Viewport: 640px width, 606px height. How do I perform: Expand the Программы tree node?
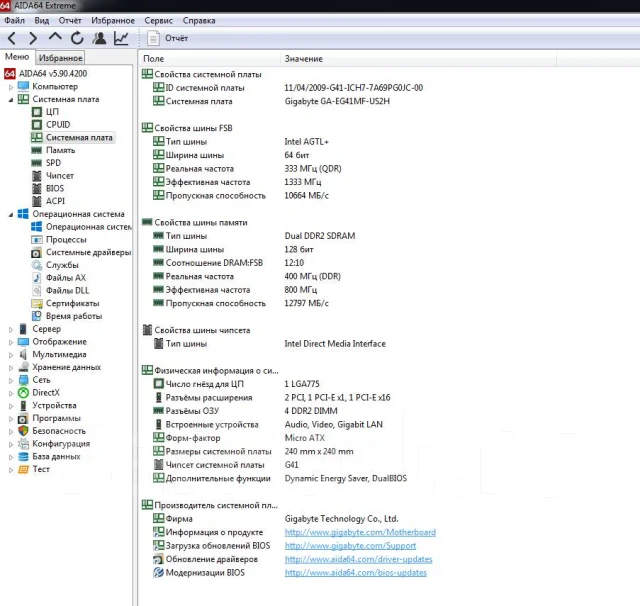pos(11,419)
